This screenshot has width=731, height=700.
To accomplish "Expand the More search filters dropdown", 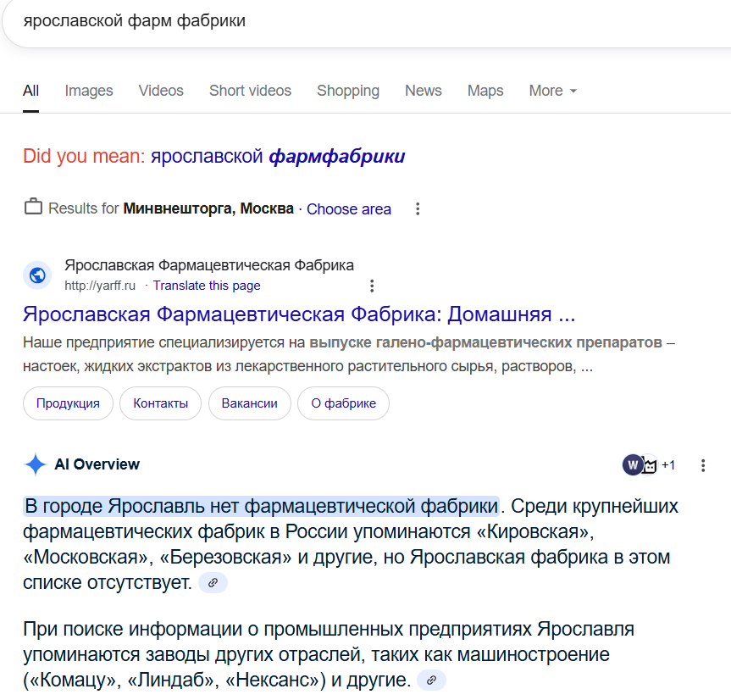I will point(553,91).
